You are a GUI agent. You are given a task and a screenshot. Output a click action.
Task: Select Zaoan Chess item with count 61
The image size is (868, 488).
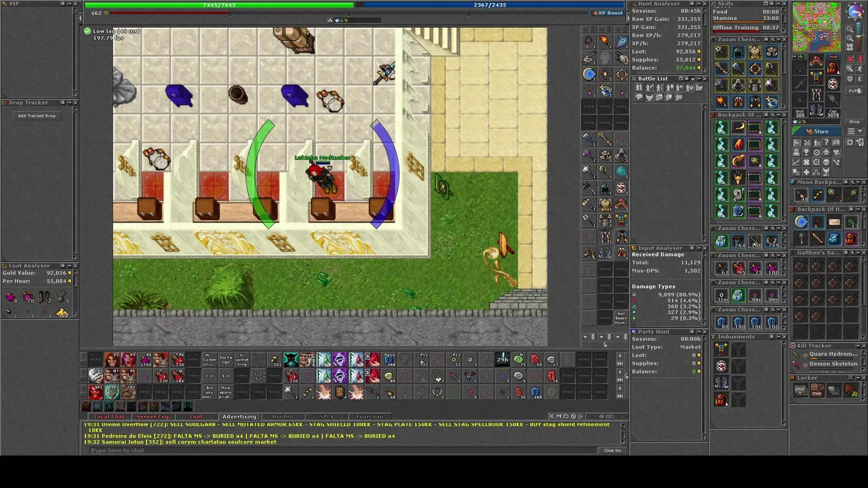pos(722,268)
